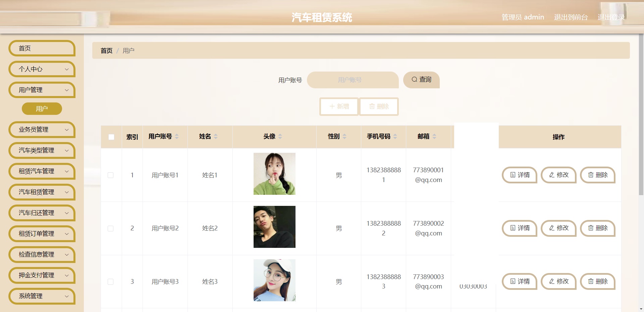
Task: Sort by the 手机号码 column arrows
Action: (395, 136)
